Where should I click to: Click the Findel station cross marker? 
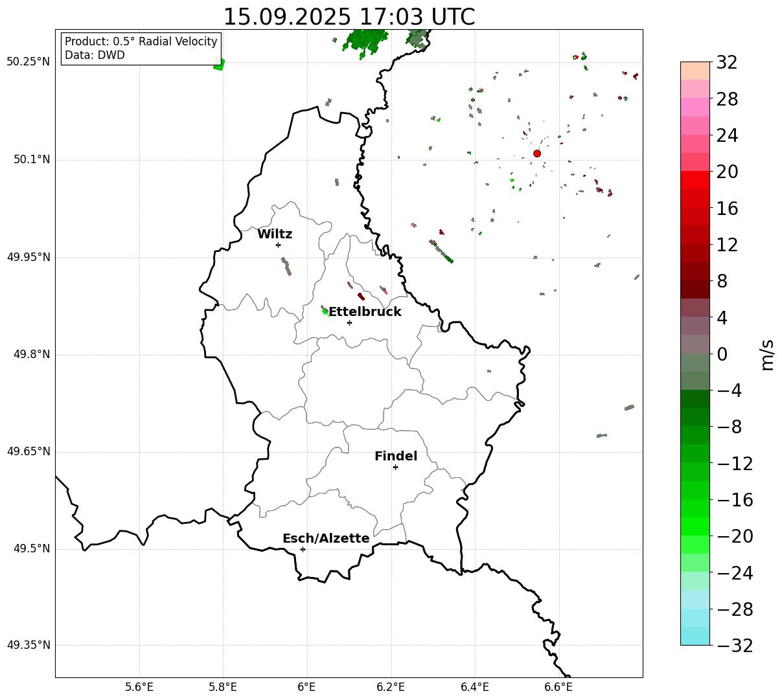click(395, 467)
